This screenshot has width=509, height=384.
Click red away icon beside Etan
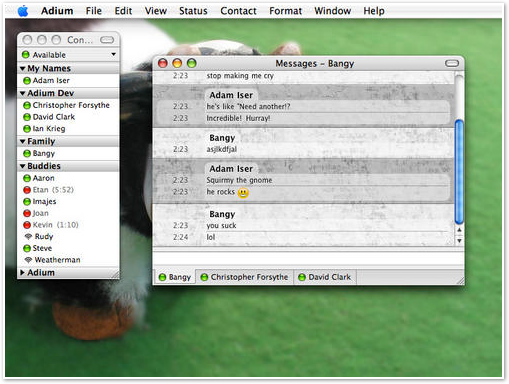[x=27, y=190]
